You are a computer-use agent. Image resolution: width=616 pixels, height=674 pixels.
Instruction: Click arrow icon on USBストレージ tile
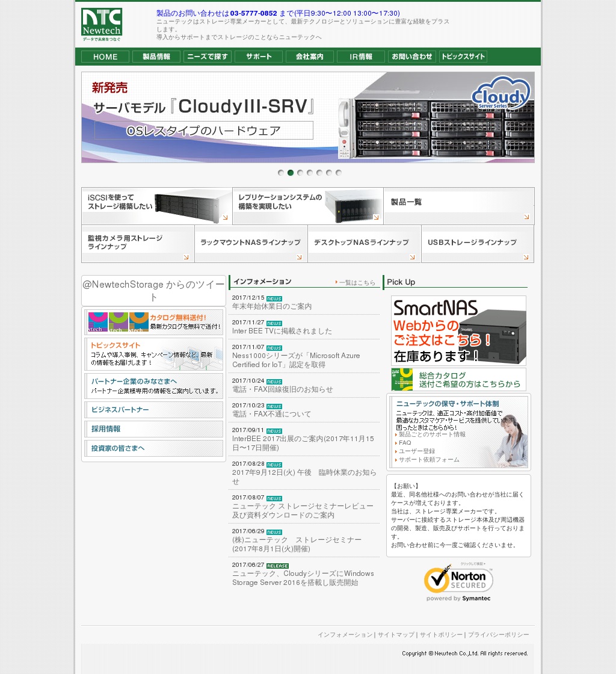coord(526,257)
